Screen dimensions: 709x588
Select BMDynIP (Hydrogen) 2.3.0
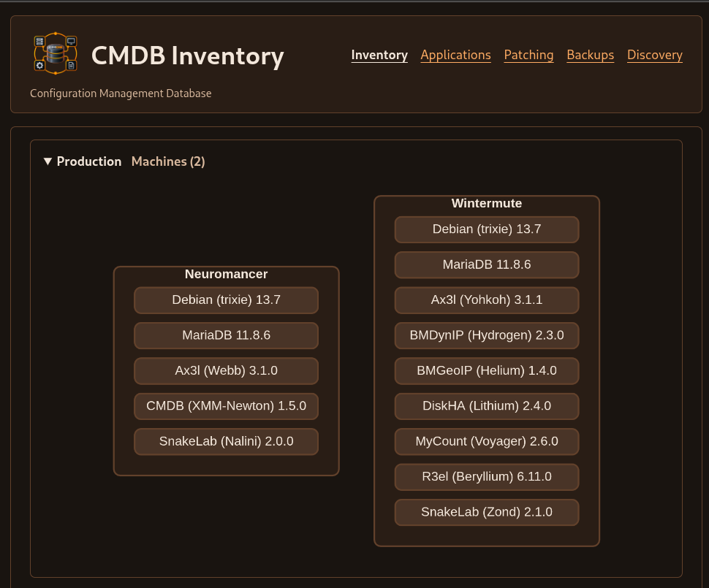coord(487,335)
